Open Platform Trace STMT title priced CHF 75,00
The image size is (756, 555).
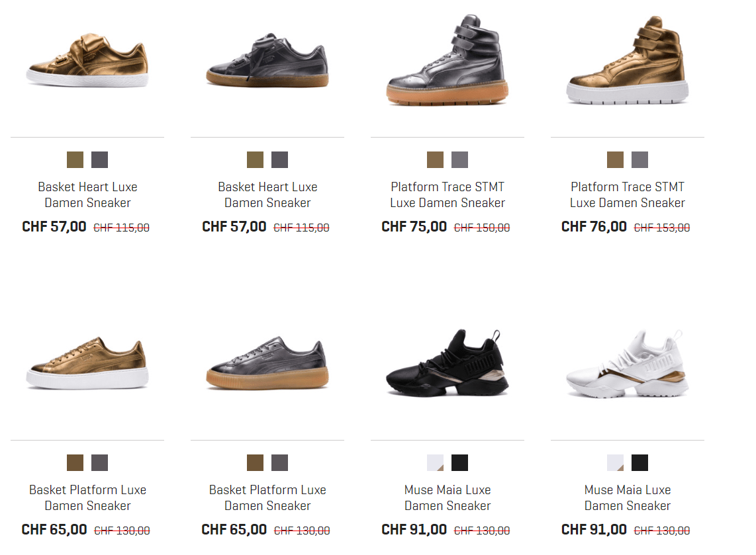(x=448, y=194)
